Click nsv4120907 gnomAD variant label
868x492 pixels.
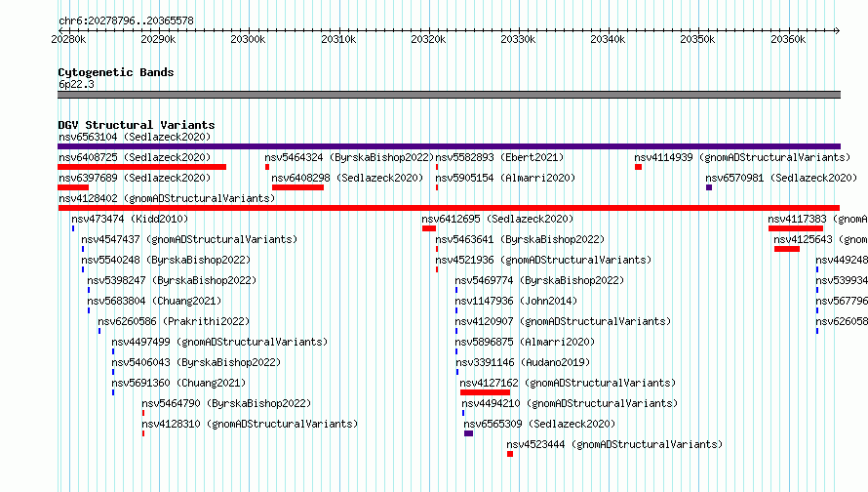pyautogui.click(x=563, y=321)
